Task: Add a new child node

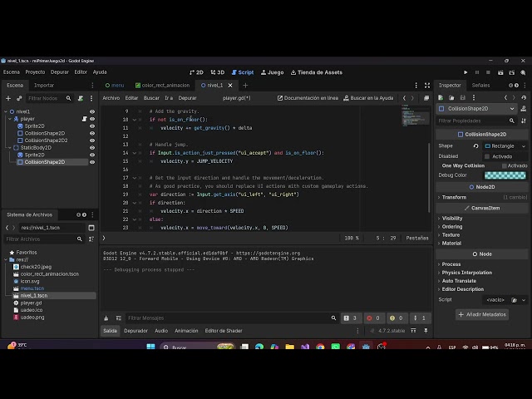Action: tap(8, 98)
